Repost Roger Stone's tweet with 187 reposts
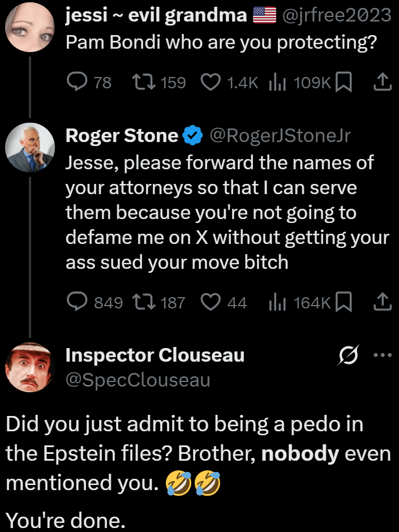Screen dimensions: 399x532 (x=141, y=302)
